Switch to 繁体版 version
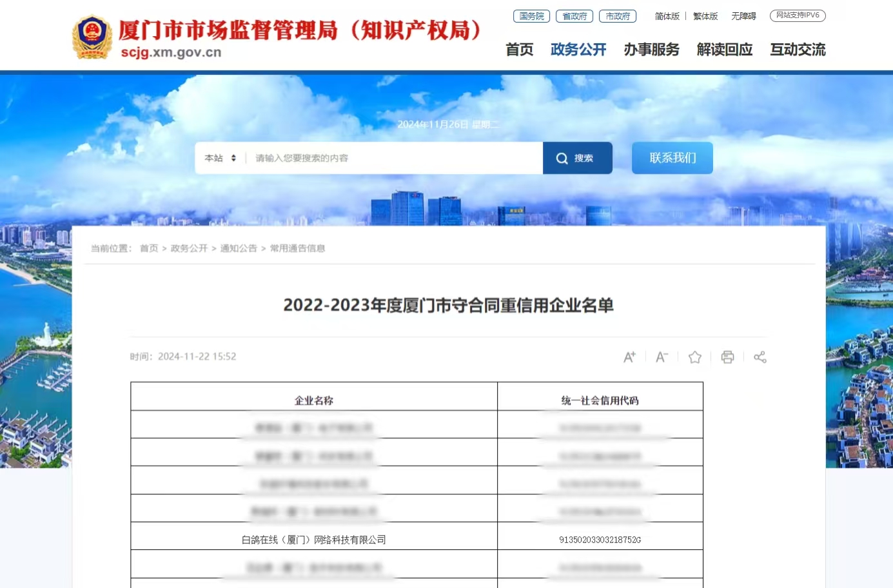The height and width of the screenshot is (588, 893). point(705,16)
